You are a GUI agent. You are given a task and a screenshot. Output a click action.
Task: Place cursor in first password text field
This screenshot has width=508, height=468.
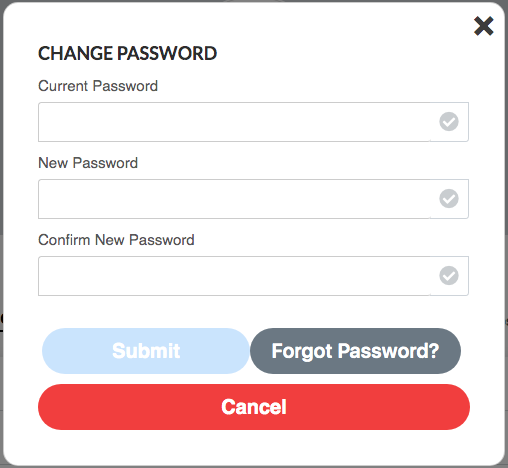coord(253,122)
